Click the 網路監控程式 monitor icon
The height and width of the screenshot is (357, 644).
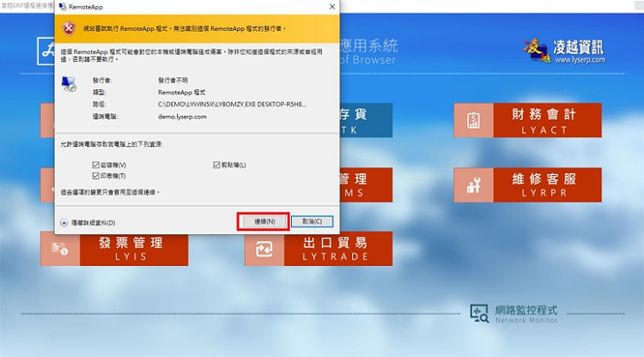[x=479, y=312]
